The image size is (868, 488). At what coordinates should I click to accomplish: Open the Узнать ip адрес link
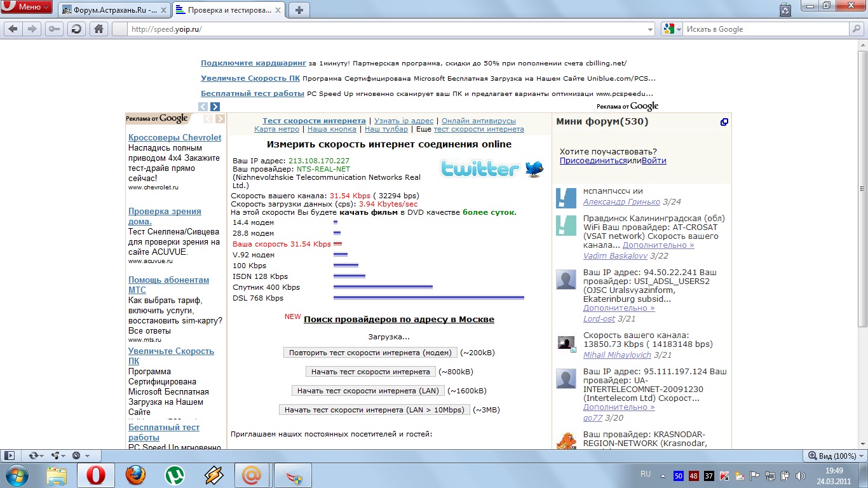click(403, 121)
